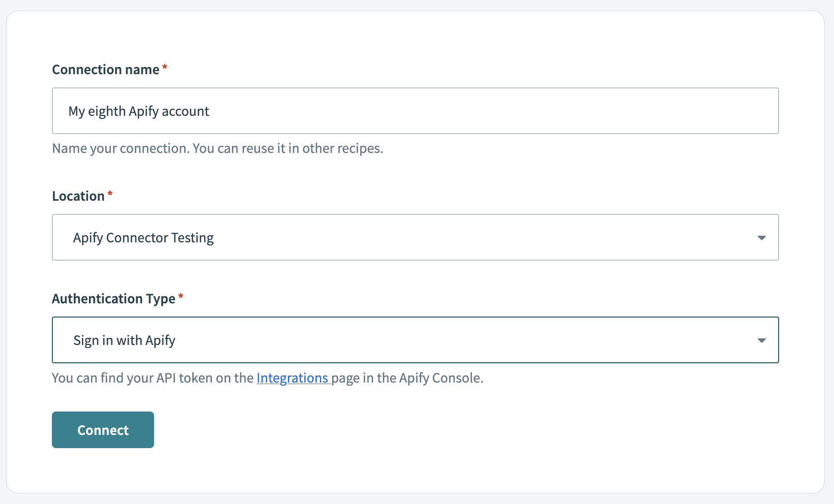Click the Integrations hyperlink in the hint
The image size is (834, 504).
293,378
